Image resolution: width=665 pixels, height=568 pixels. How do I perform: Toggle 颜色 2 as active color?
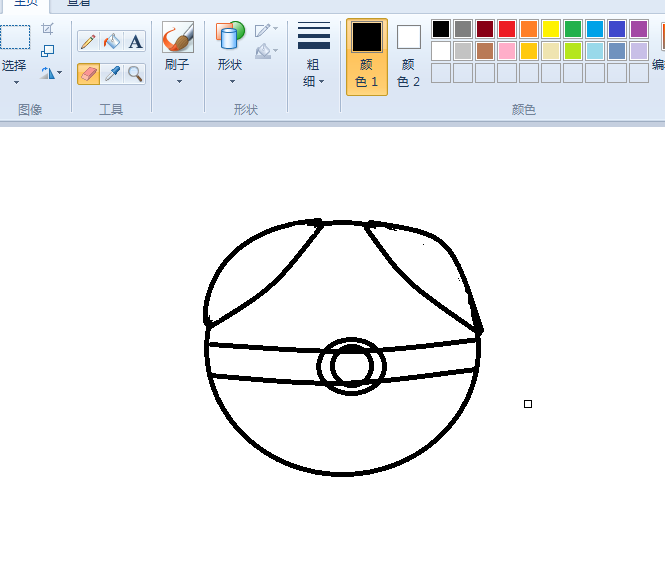408,56
